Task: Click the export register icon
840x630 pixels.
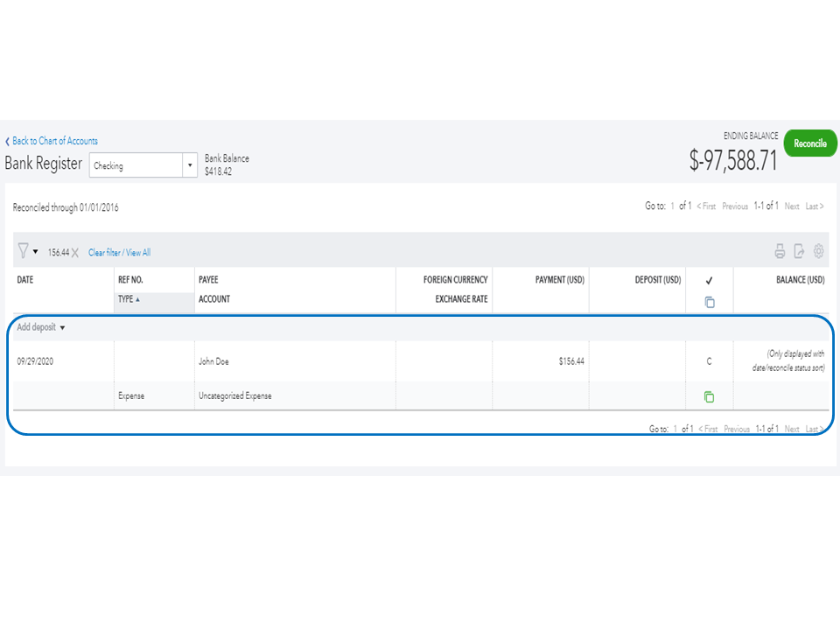Action: click(x=799, y=252)
